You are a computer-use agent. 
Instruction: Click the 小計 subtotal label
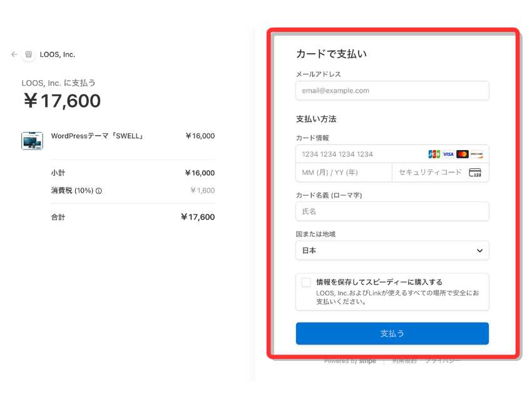[58, 173]
